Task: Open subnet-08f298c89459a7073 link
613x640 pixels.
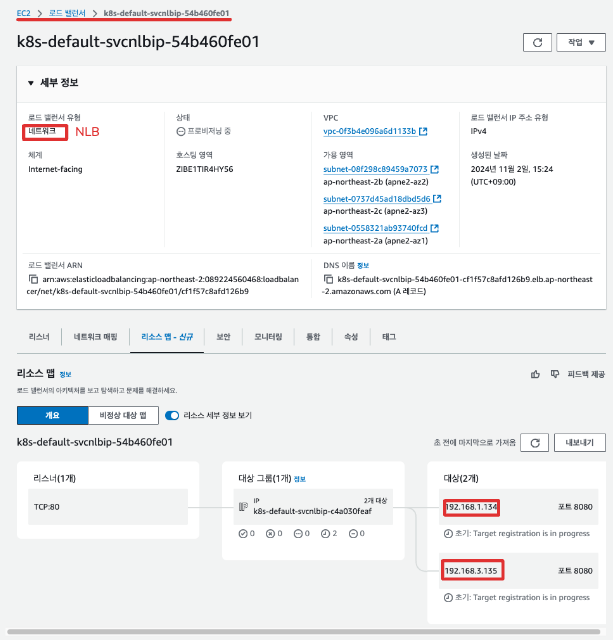Action: tap(375, 169)
